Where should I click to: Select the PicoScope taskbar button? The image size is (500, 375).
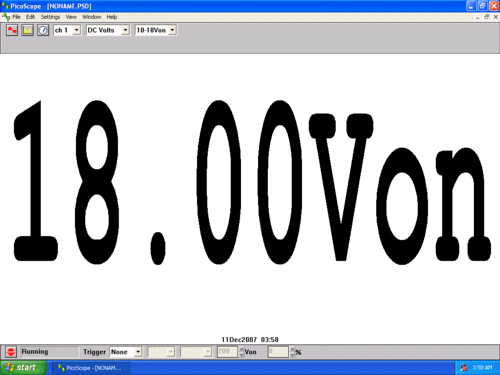90,368
